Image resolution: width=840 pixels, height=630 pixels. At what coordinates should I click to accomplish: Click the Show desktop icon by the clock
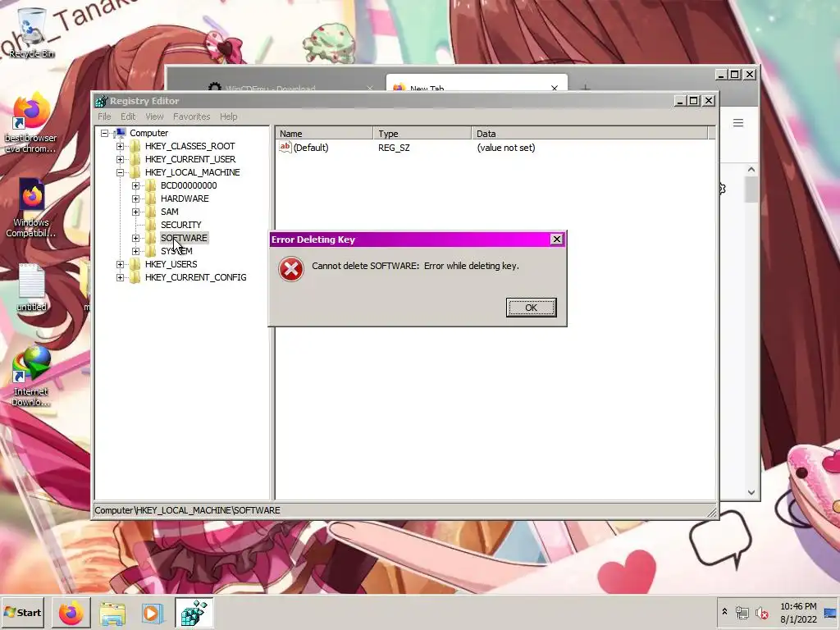831,613
